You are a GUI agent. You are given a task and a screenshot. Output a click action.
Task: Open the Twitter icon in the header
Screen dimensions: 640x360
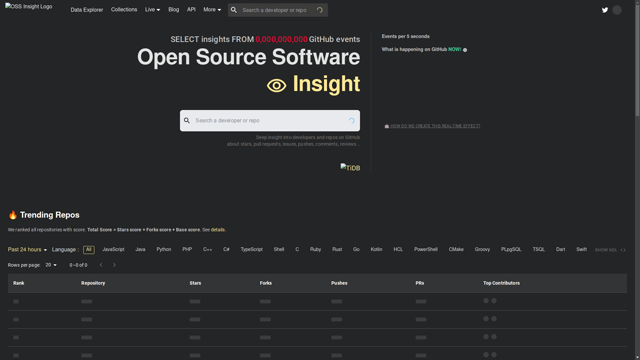(605, 10)
